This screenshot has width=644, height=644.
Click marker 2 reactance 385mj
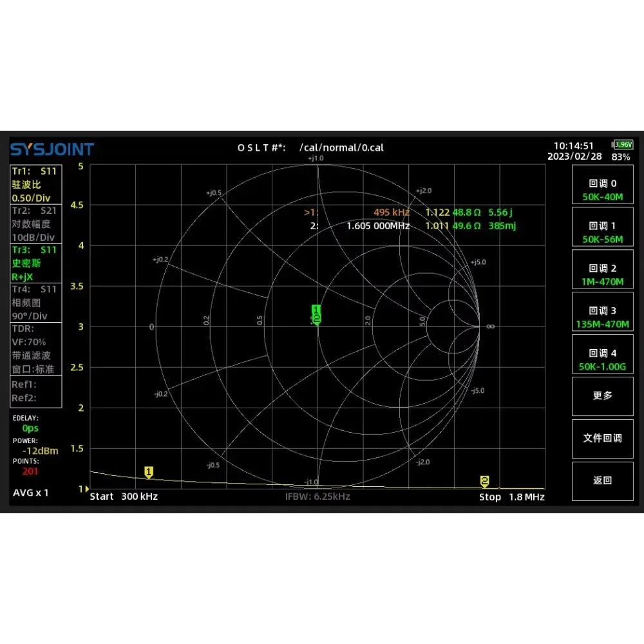[x=502, y=226]
